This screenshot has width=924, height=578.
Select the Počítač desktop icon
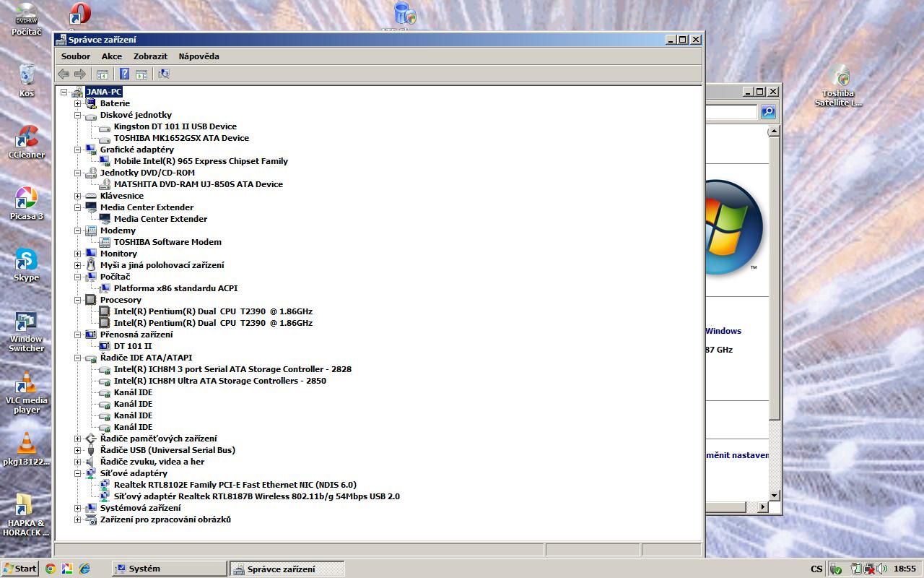(x=27, y=20)
